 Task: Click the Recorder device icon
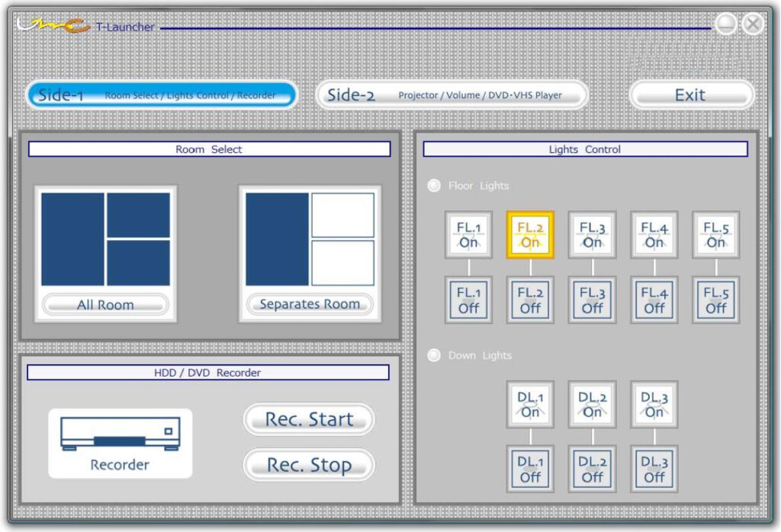(x=120, y=443)
